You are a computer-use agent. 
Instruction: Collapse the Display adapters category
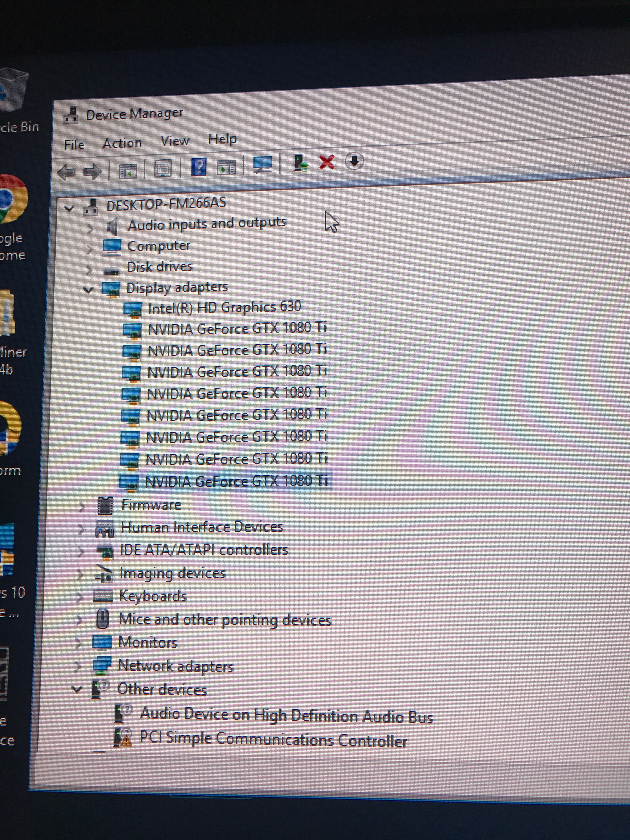coord(88,290)
